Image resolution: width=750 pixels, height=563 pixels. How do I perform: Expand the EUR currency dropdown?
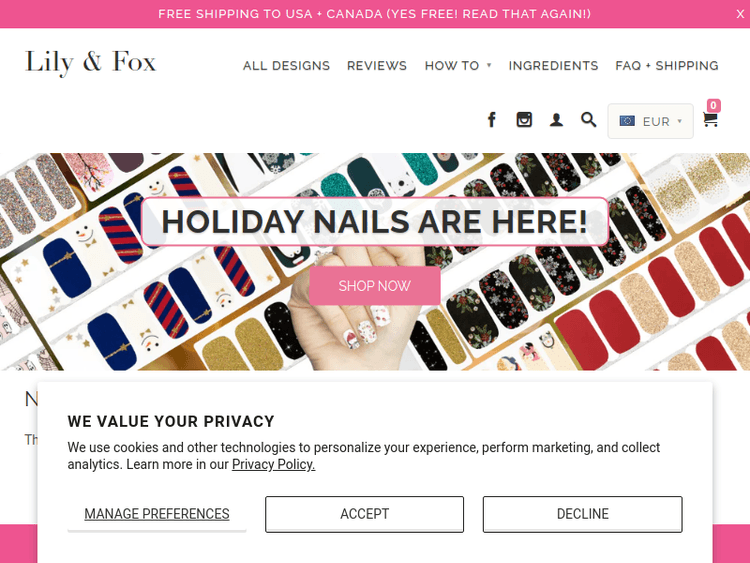point(651,121)
